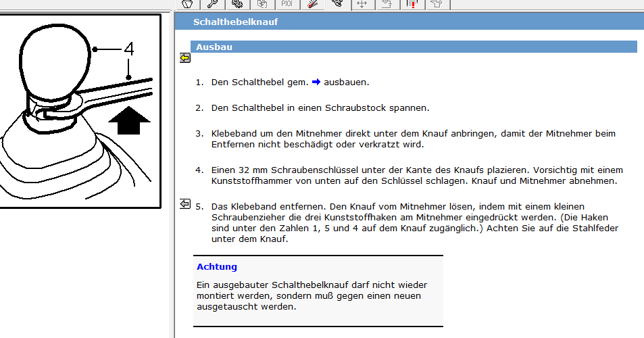Click the PIOI toolbar tab
Image resolution: width=644 pixels, height=338 pixels.
tap(287, 4)
